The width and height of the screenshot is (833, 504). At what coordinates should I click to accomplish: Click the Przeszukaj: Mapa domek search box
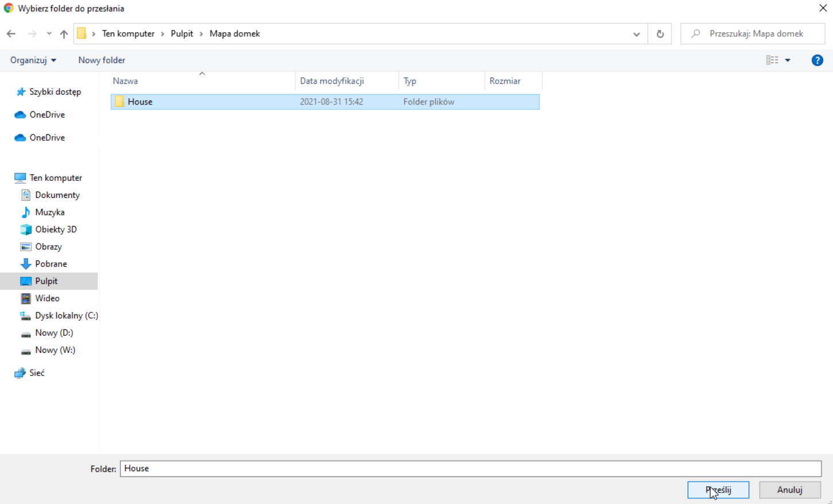pyautogui.click(x=756, y=34)
